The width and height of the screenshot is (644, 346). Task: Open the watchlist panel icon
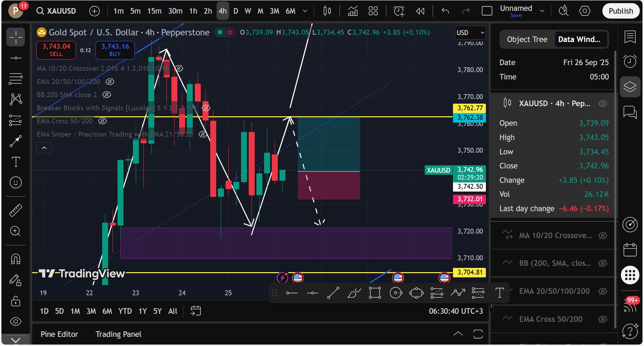[630, 36]
